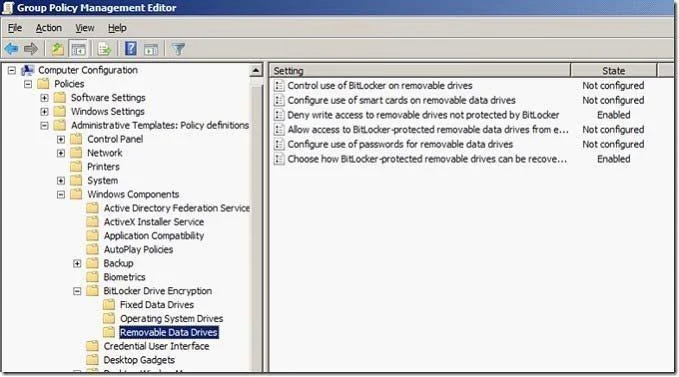Click the Filter funnel toolbar icon
Viewport: 679px width, 377px height.
click(178, 49)
